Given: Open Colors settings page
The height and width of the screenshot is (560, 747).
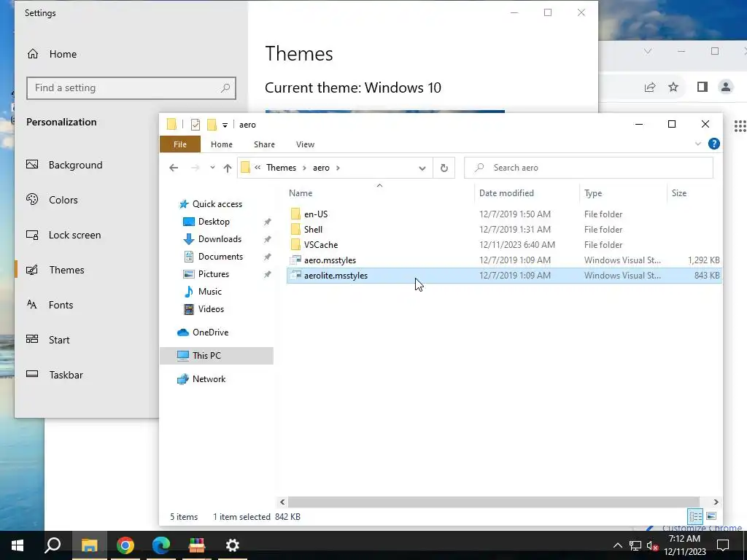Looking at the screenshot, I should click(63, 200).
